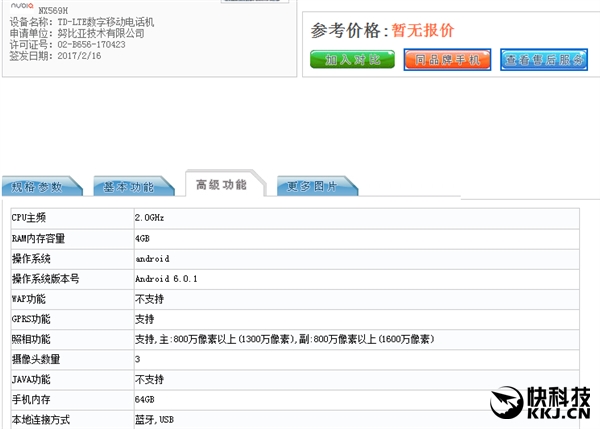Select the 高级功能 tab
Viewport: 600px width, 429px height.
pos(222,185)
